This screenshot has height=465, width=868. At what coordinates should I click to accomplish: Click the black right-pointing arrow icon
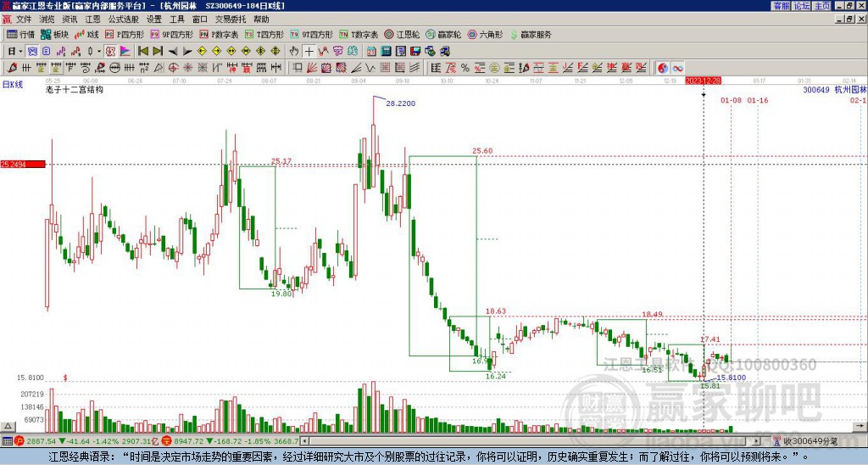tap(187, 52)
